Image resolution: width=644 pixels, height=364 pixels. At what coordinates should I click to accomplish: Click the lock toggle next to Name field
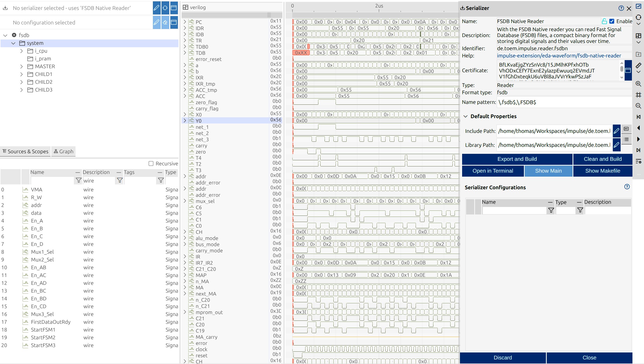(x=604, y=21)
